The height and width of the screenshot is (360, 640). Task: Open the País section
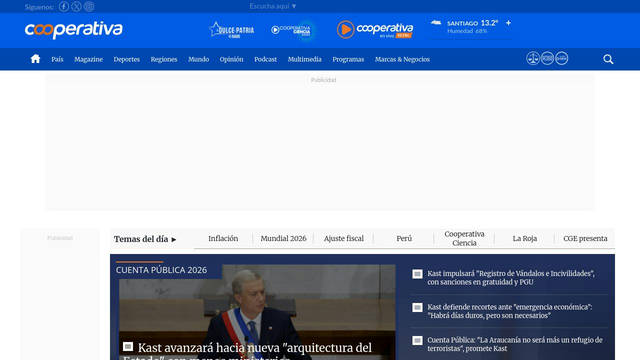pyautogui.click(x=57, y=59)
